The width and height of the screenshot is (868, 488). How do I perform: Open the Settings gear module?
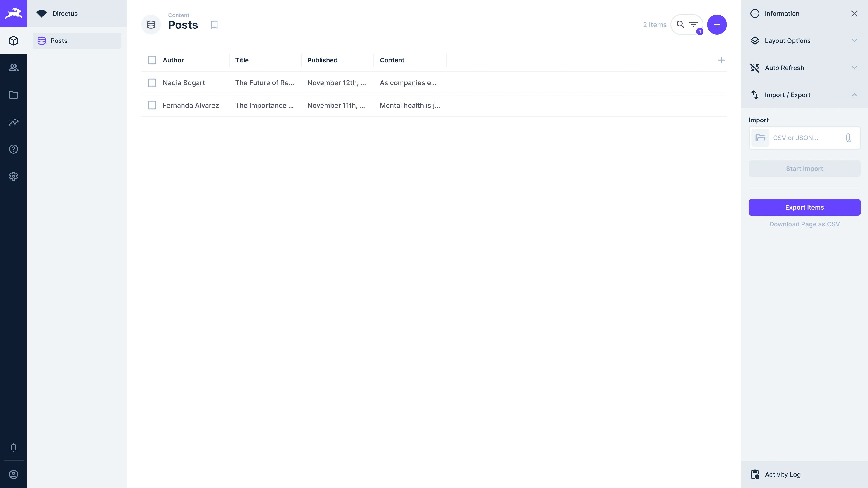pos(14,176)
